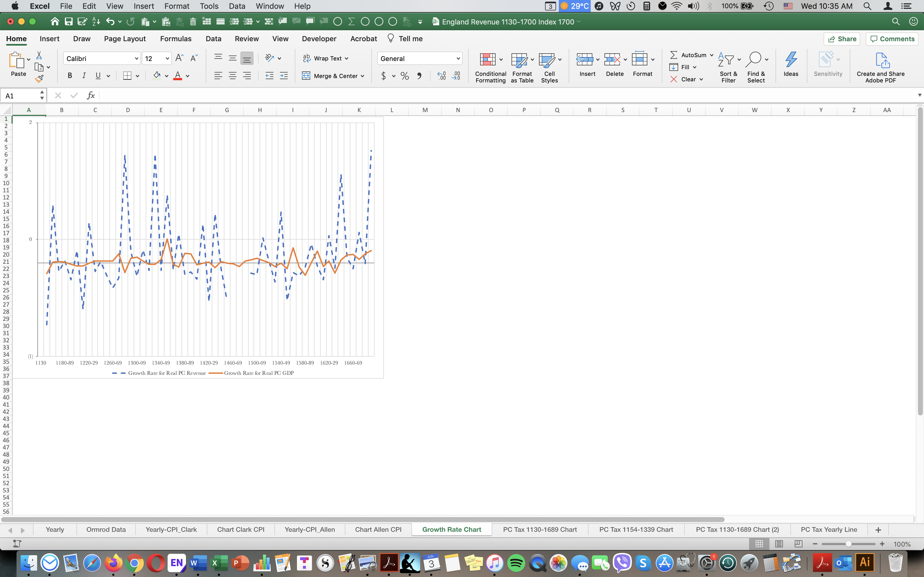
Task: Click the Save icon in title bar
Action: (68, 22)
